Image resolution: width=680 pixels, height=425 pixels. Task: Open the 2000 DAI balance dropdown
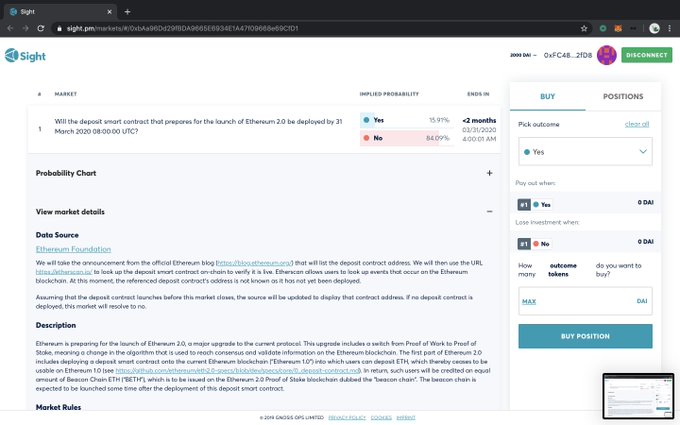pyautogui.click(x=523, y=55)
